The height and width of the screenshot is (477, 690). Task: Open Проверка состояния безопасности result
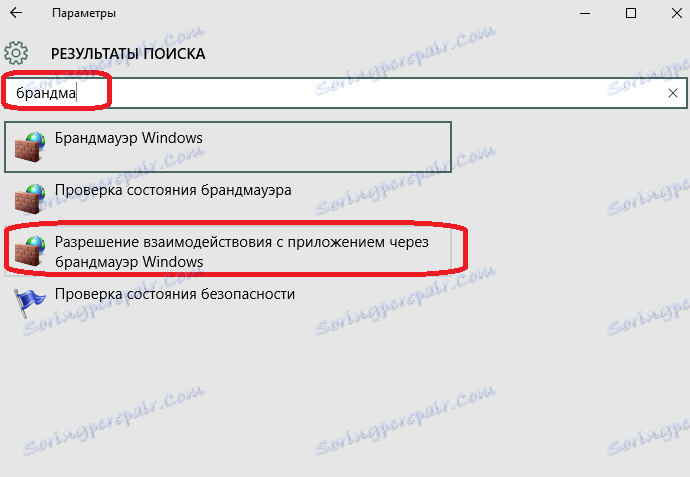[x=228, y=303]
